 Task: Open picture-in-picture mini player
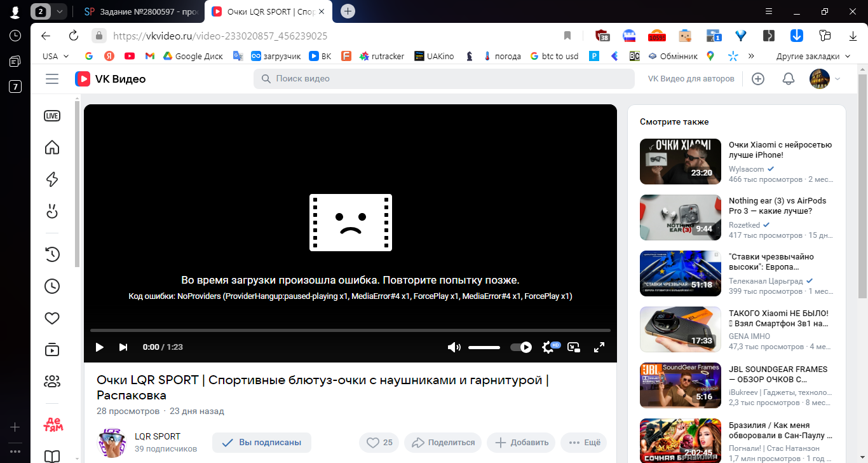(574, 347)
